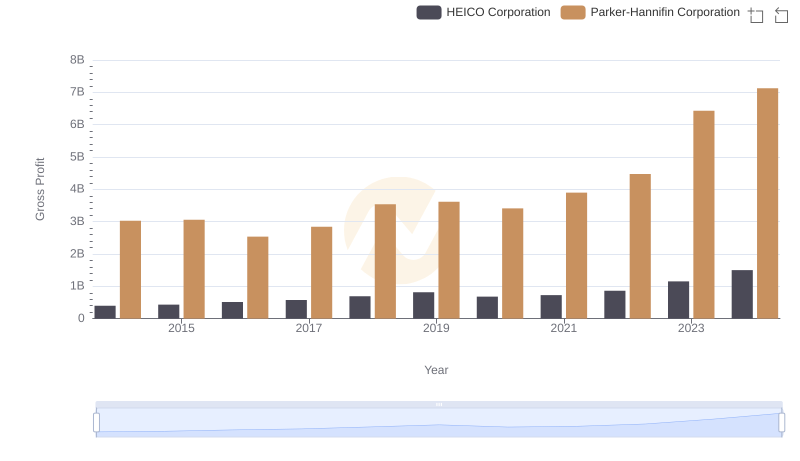Click the 2021 x-axis label

tap(563, 328)
